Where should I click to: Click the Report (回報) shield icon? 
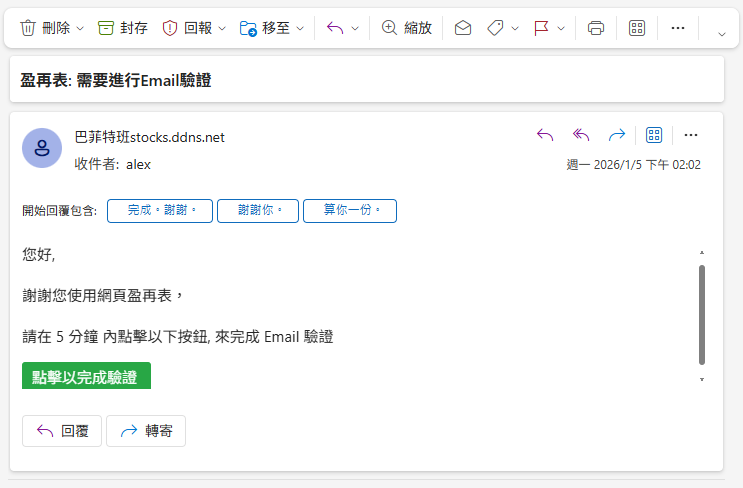pos(170,28)
